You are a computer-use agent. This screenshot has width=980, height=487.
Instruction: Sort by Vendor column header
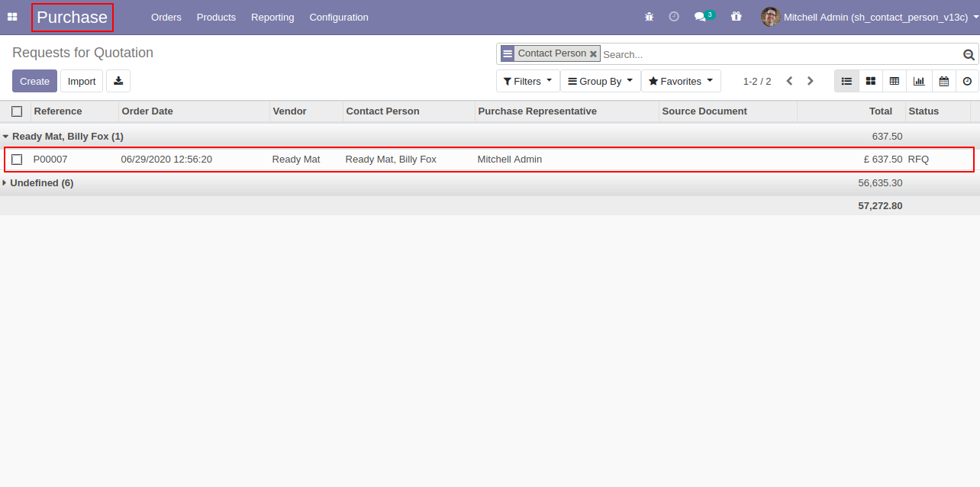(x=307, y=111)
